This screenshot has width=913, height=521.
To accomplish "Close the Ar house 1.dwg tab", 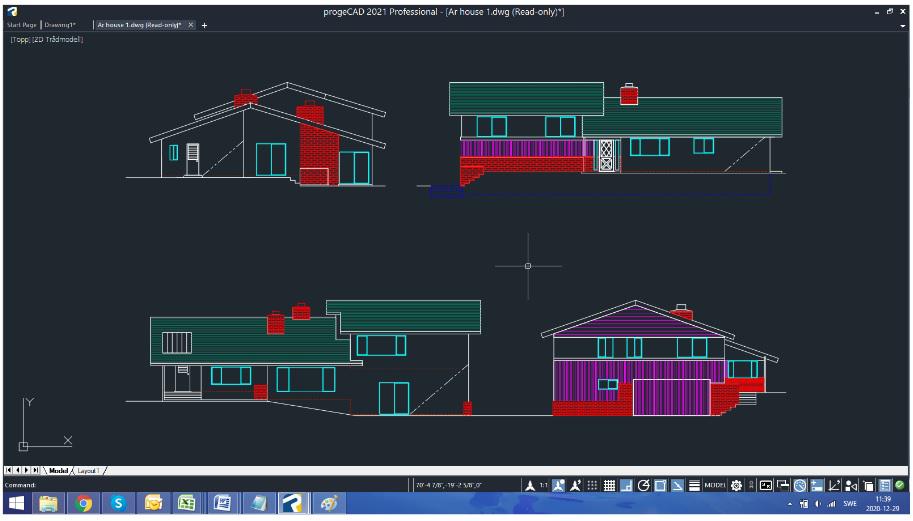I will 190,25.
